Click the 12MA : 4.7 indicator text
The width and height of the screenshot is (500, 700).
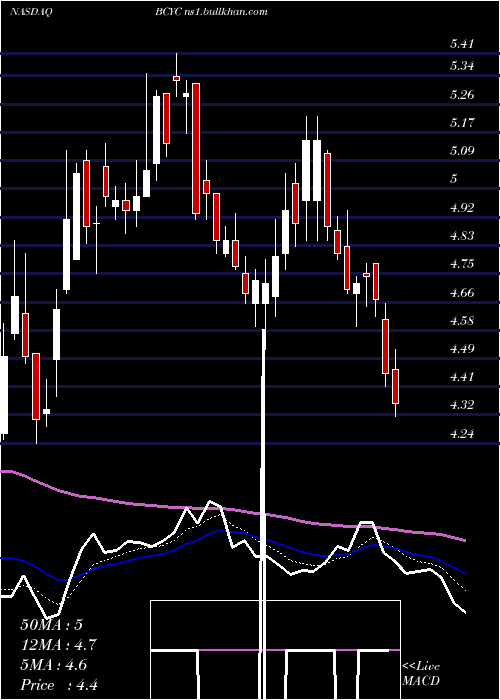click(58, 645)
